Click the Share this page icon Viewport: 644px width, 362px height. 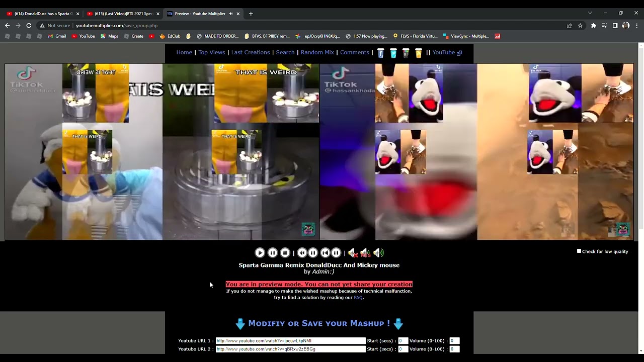click(x=570, y=26)
